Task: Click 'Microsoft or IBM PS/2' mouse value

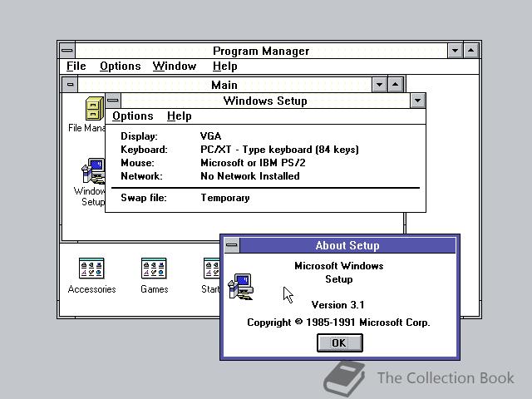Action: 253,163
